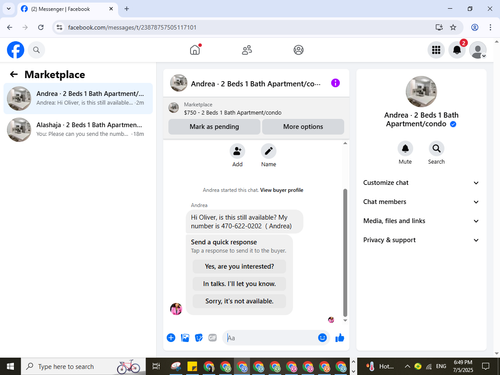This screenshot has width=500, height=375.
Task: Click the Facebook search magnifier icon
Action: [x=36, y=50]
